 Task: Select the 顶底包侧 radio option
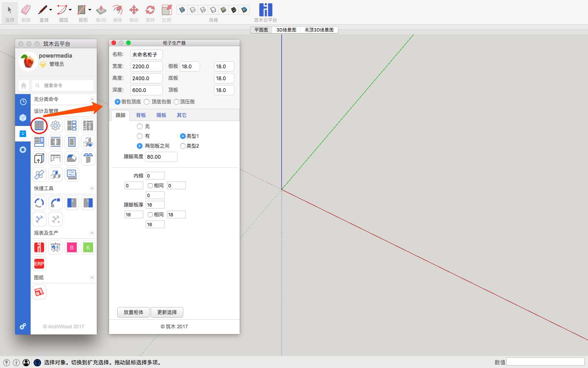coord(147,102)
